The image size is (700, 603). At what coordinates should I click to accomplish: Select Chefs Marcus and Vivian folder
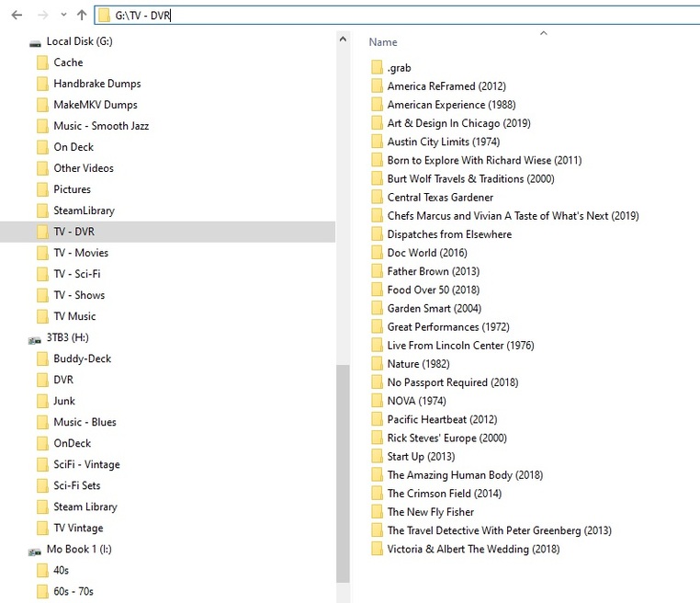[x=513, y=216]
